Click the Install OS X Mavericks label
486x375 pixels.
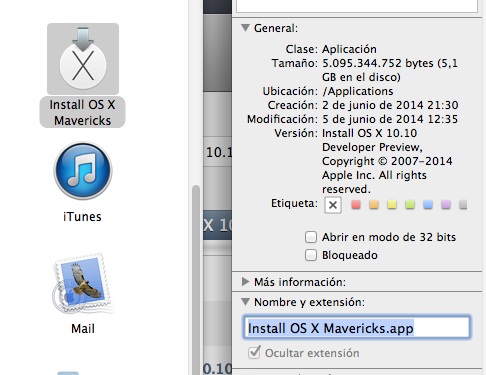[82, 112]
